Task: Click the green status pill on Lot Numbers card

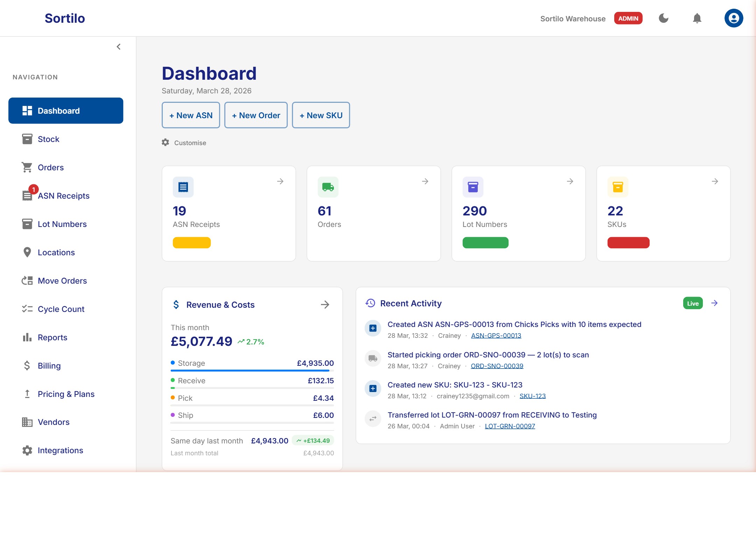Action: point(485,243)
